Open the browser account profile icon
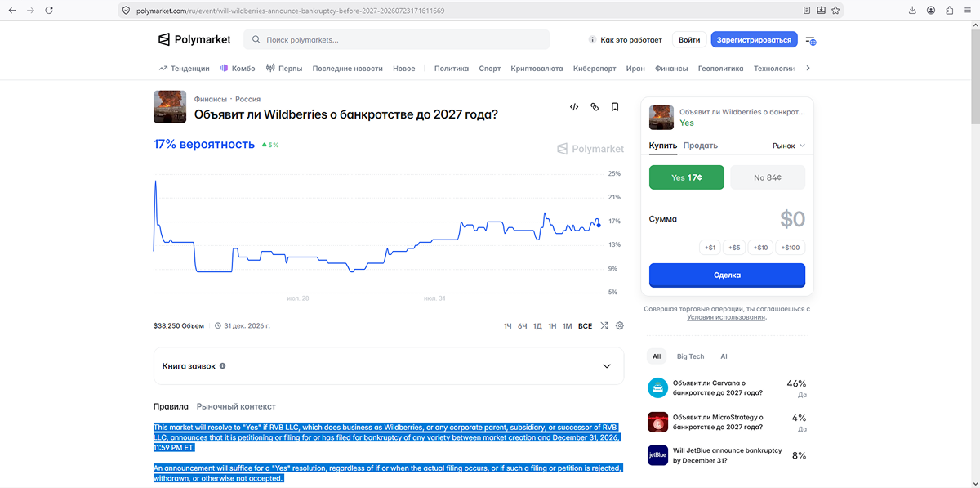 click(931, 11)
